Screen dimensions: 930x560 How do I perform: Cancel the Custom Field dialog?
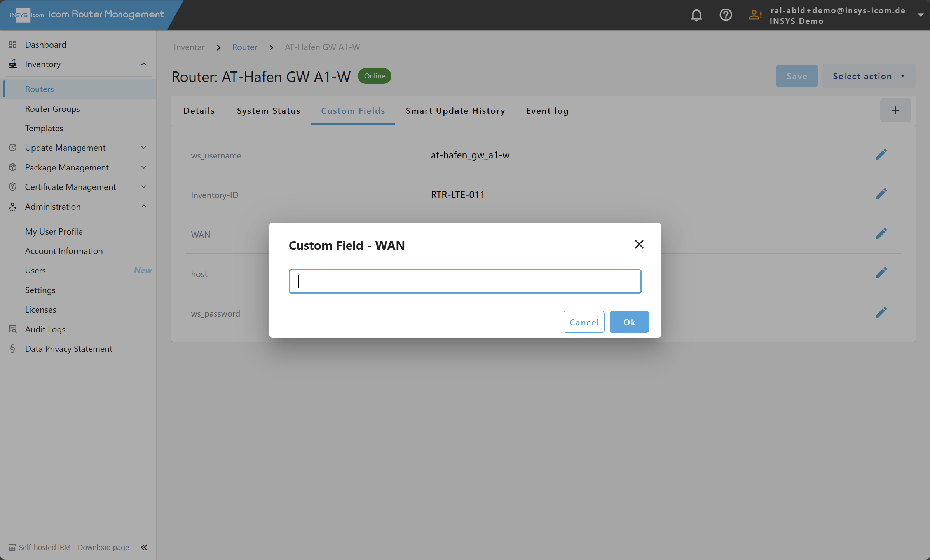coord(584,322)
